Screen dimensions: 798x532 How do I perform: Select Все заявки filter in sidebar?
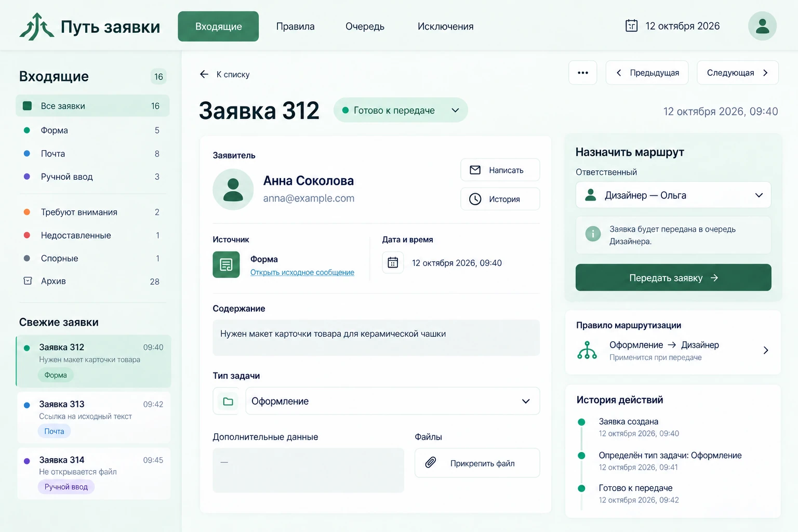pos(92,106)
